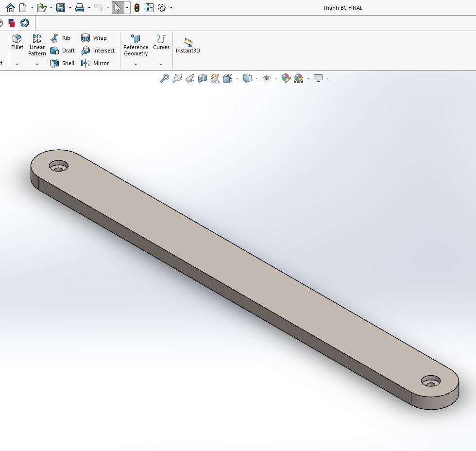476x451 pixels.
Task: Select the countersunk hole at upper-left end
Action: click(x=59, y=166)
